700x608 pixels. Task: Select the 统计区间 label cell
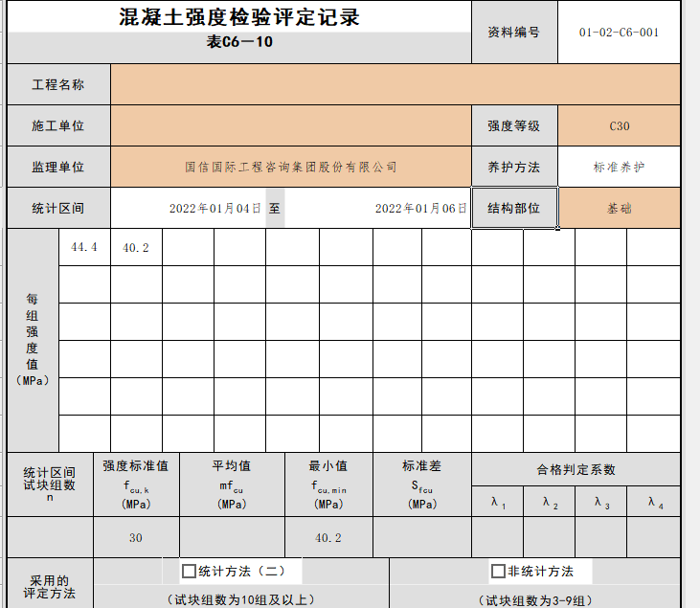coord(58,208)
